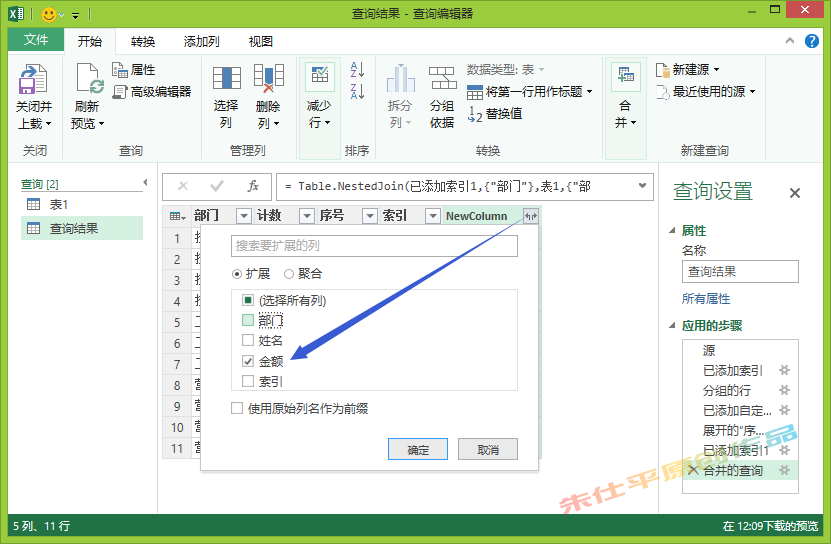Open gear settings for 合并的查询 step
This screenshot has height=544, width=831.
coord(784,470)
